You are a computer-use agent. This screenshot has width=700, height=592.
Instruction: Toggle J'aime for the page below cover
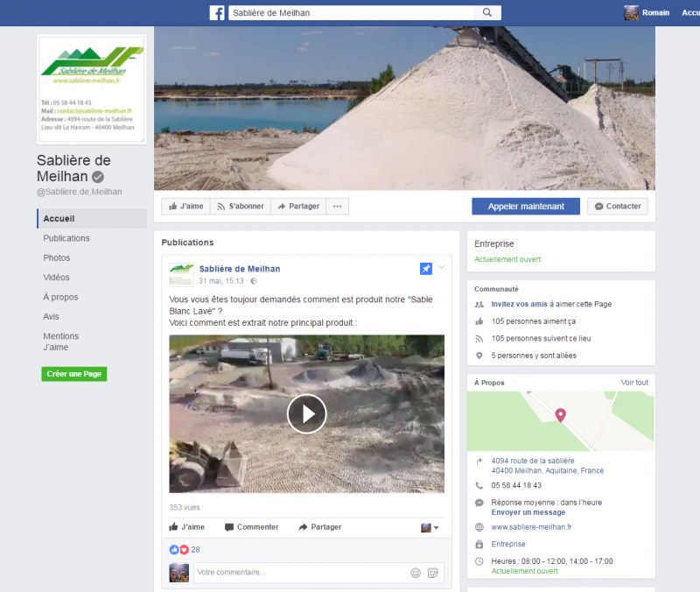coord(186,207)
